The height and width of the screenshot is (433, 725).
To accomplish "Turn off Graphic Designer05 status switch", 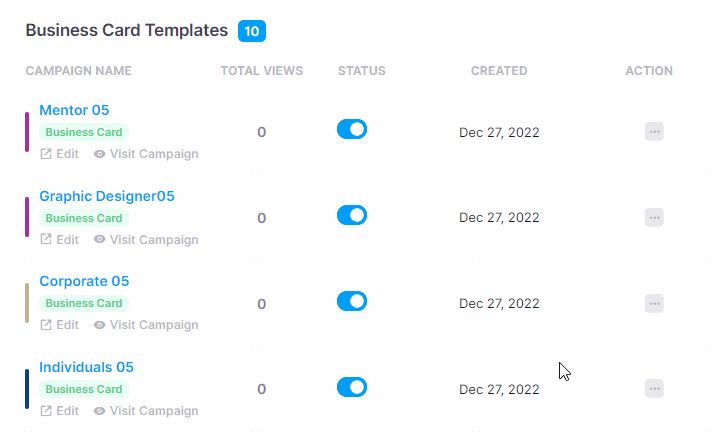I will pyautogui.click(x=352, y=215).
